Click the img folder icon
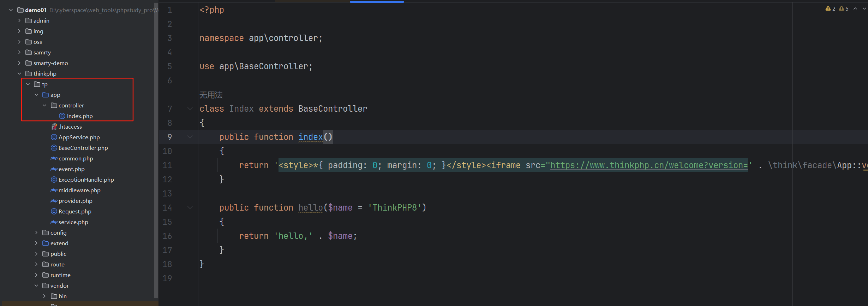The image size is (868, 306). 29,31
